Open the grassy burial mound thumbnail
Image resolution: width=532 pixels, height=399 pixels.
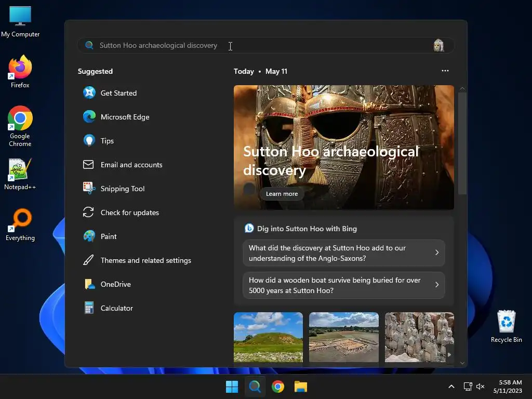268,337
